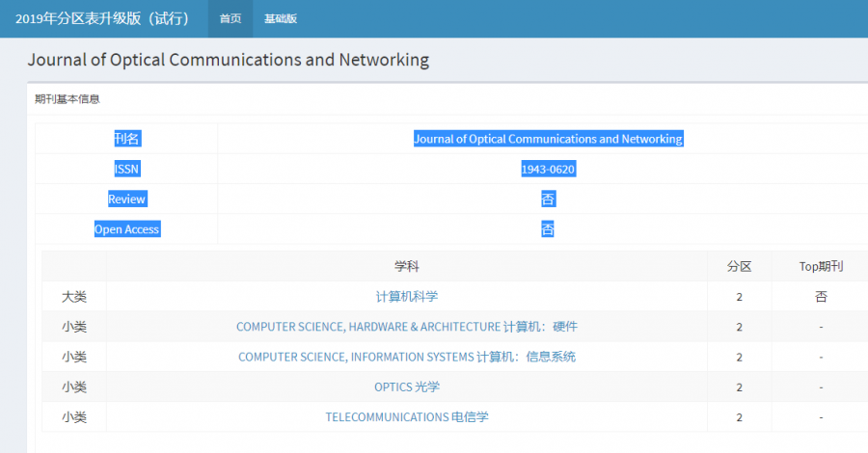Screen dimensions: 868x453
Task: Click the 学科 column header
Action: tap(407, 266)
